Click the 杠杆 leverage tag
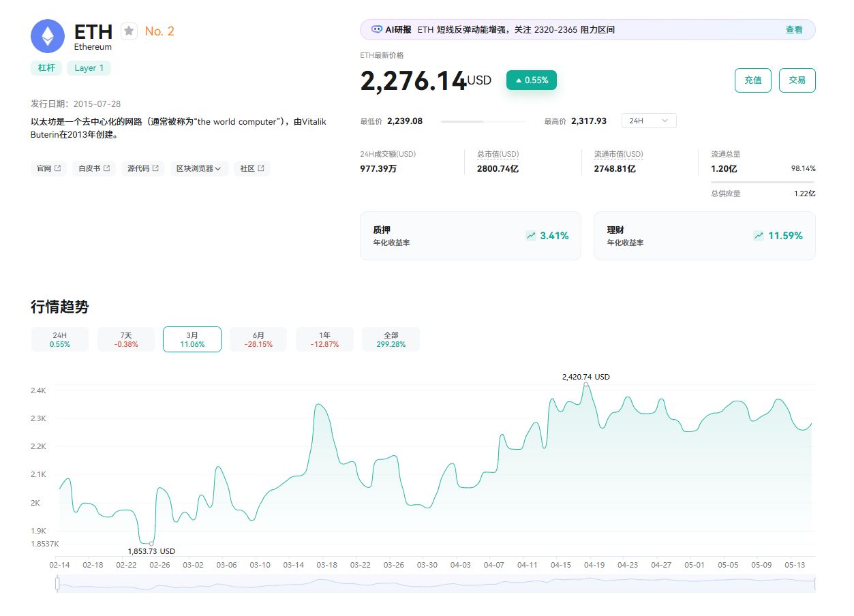Viewport: 854px width, 616px height. pos(46,68)
